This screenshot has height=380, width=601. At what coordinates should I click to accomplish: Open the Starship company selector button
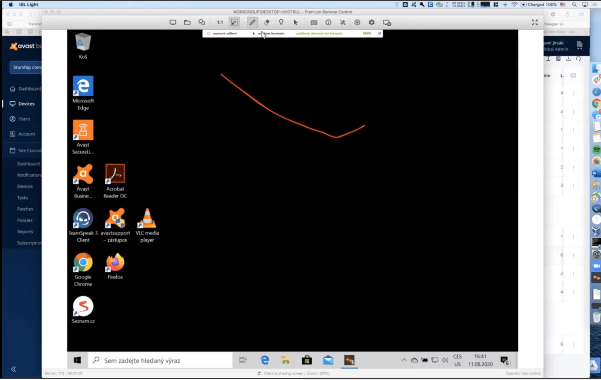26,67
